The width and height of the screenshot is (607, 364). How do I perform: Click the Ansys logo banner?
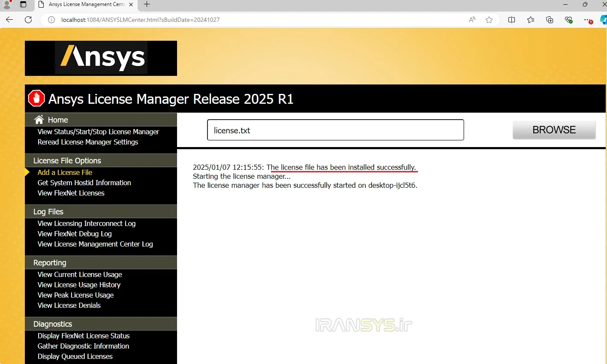[x=101, y=58]
